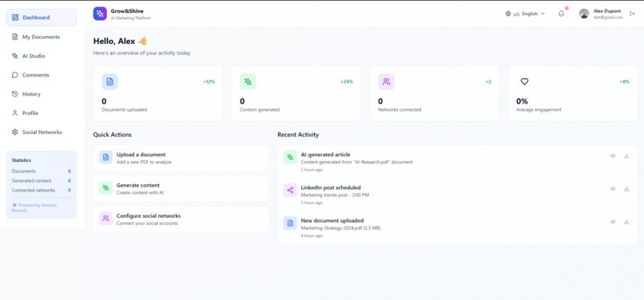Viewport: 644px width, 300px height.
Task: Click the Grow&Shine logo icon
Action: 100,14
